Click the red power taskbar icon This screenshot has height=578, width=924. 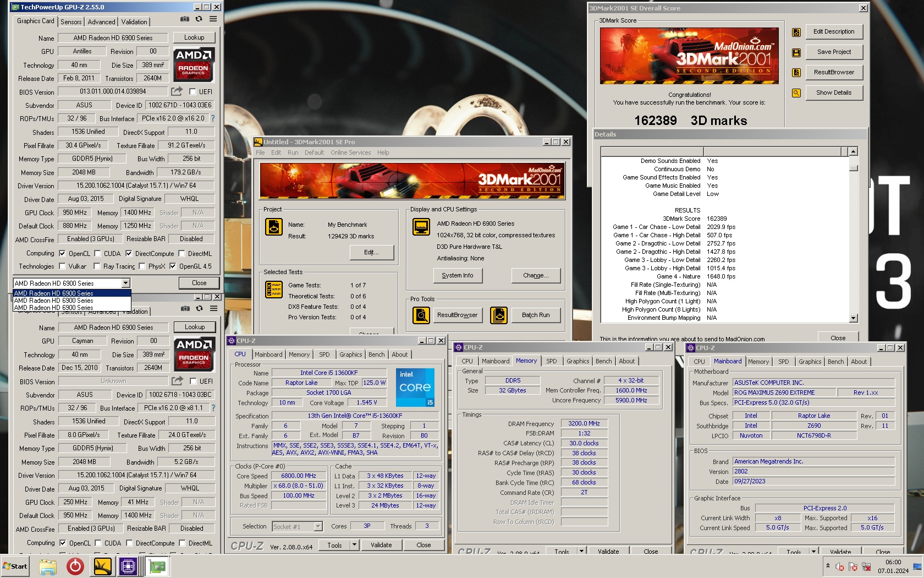pos(75,566)
